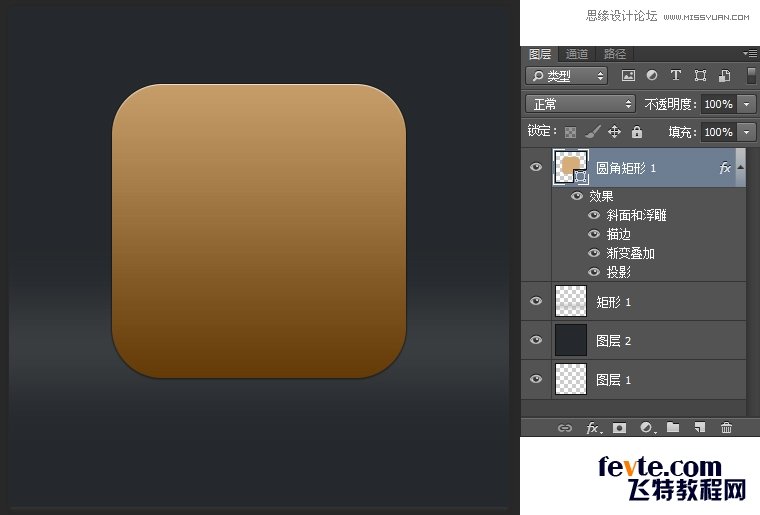Screen dimensions: 760x515
Task: Hide the 矩形 1 layer
Action: point(536,301)
